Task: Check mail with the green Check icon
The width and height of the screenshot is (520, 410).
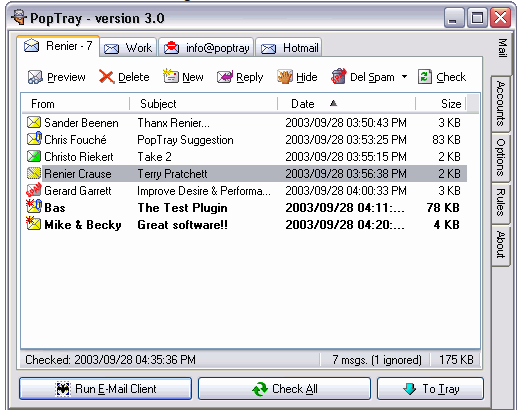Action: click(425, 77)
